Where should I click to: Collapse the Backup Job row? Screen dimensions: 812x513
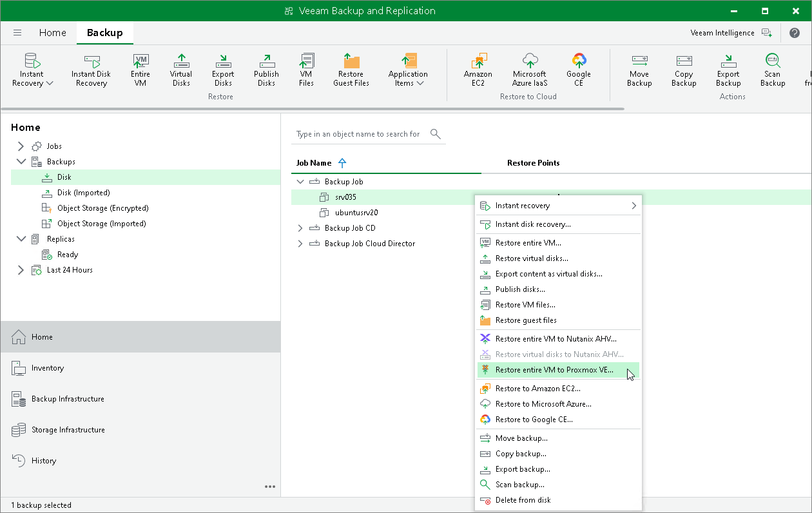[300, 182]
